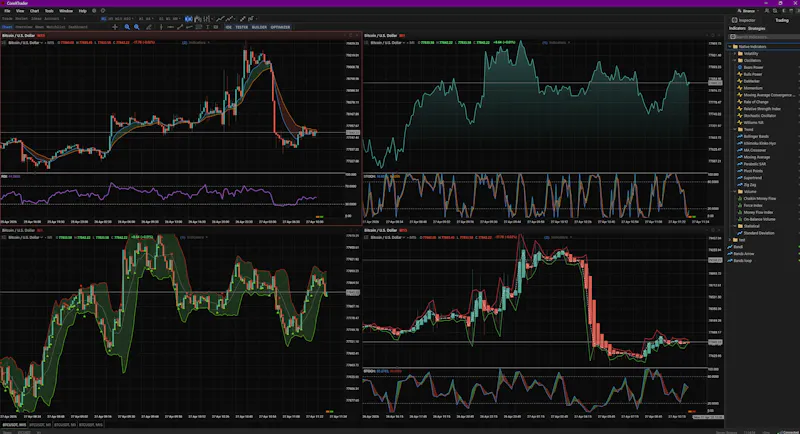
Task: Select the horizontal line drawing tool
Action: click(170, 27)
